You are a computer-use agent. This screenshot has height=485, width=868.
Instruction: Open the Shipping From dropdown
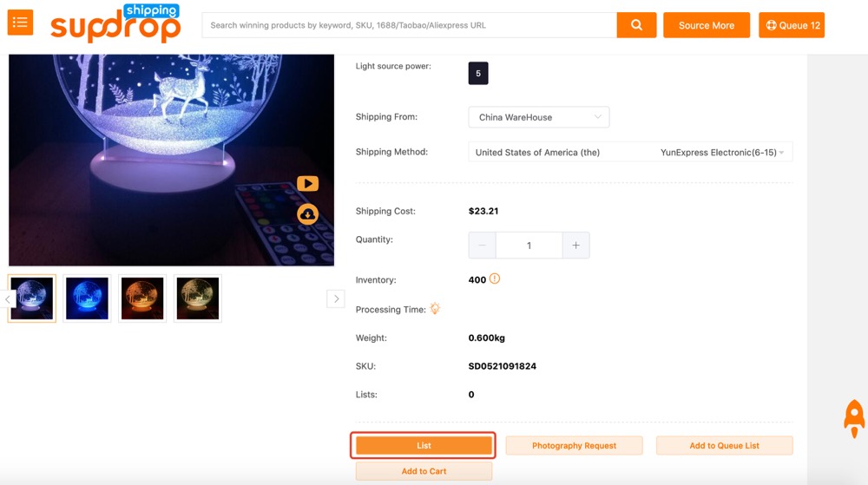(x=539, y=117)
